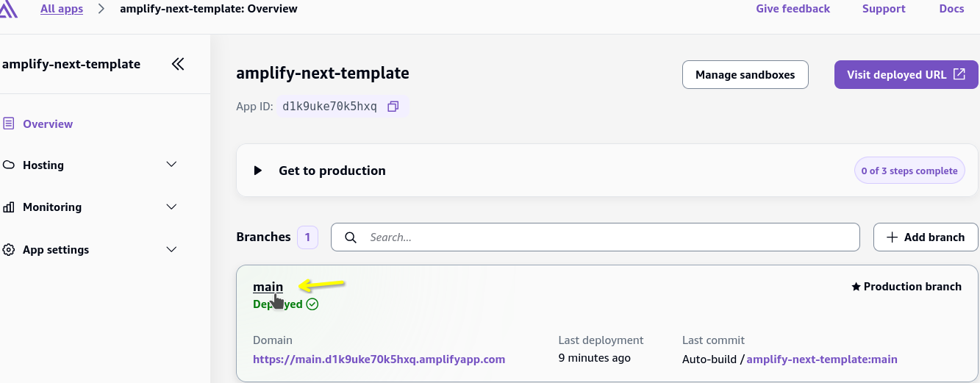Click the Monitoring bar chart icon
This screenshot has height=383, width=980.
point(9,207)
